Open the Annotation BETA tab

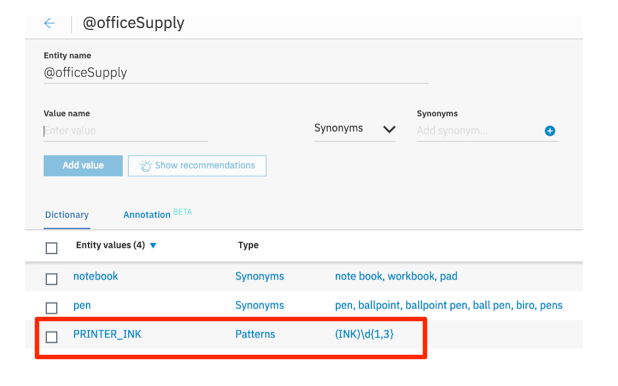click(157, 214)
